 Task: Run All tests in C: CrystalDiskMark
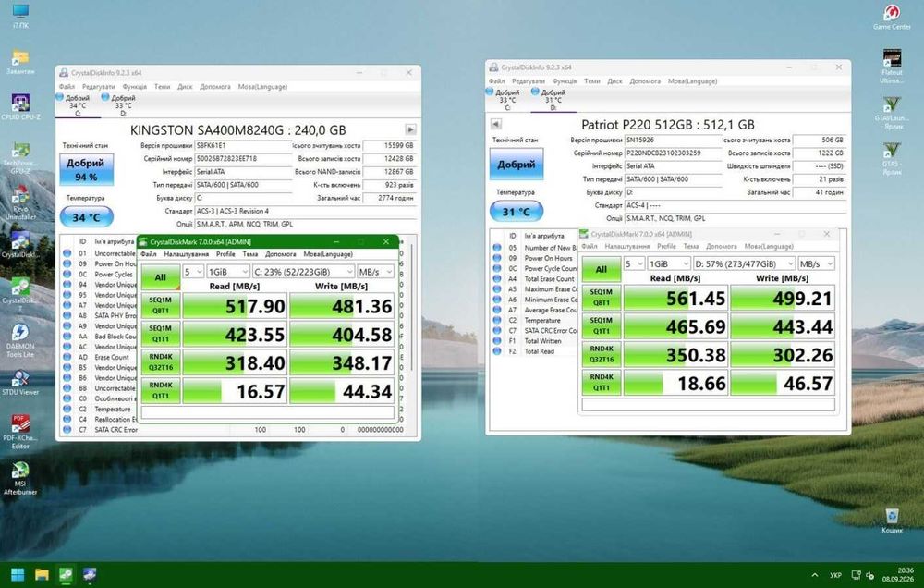click(x=160, y=277)
